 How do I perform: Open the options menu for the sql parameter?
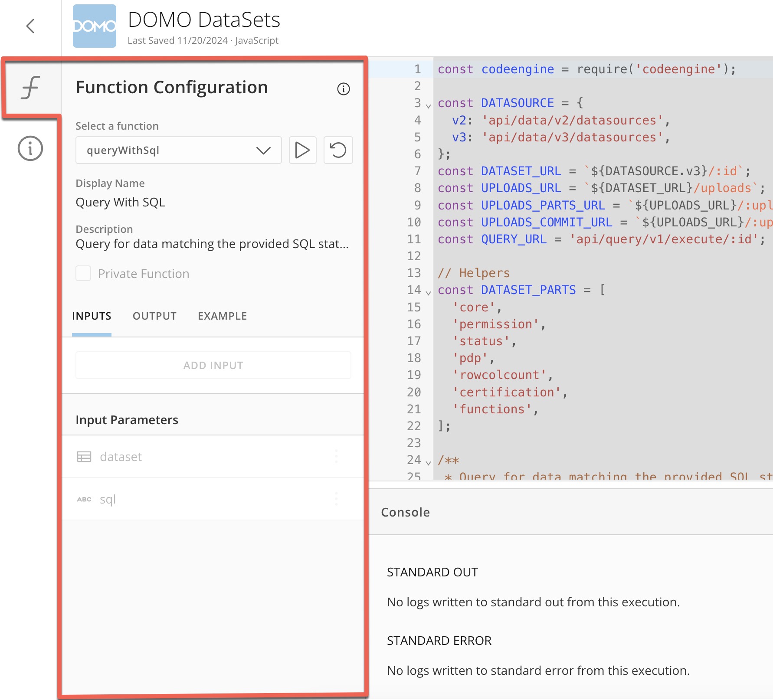coord(336,499)
